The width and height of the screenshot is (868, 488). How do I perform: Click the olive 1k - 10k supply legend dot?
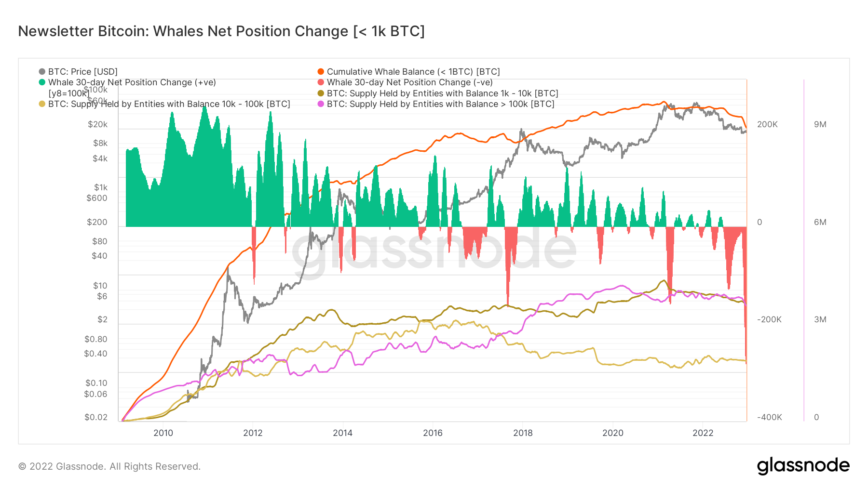tap(321, 93)
